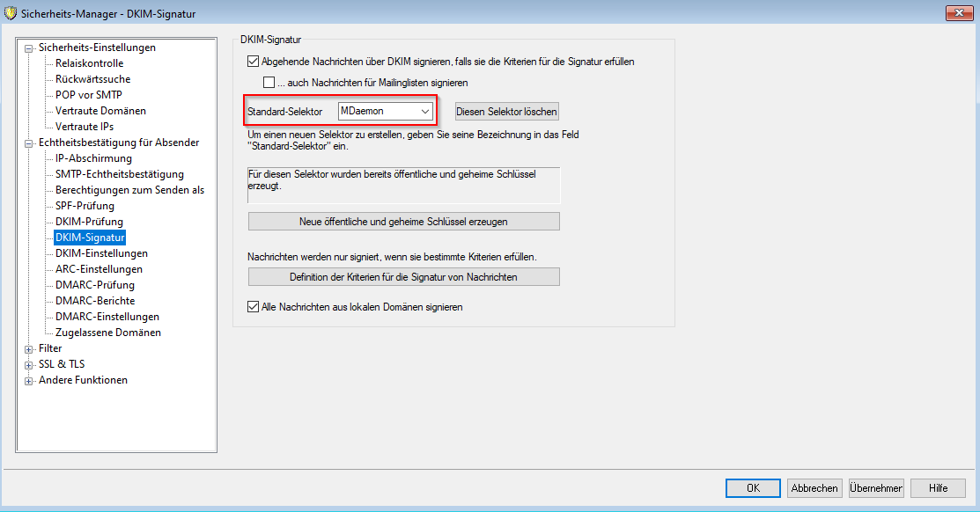Uncheck Alle Nachrichten aus lokalen Domänen signieren

tap(254, 308)
